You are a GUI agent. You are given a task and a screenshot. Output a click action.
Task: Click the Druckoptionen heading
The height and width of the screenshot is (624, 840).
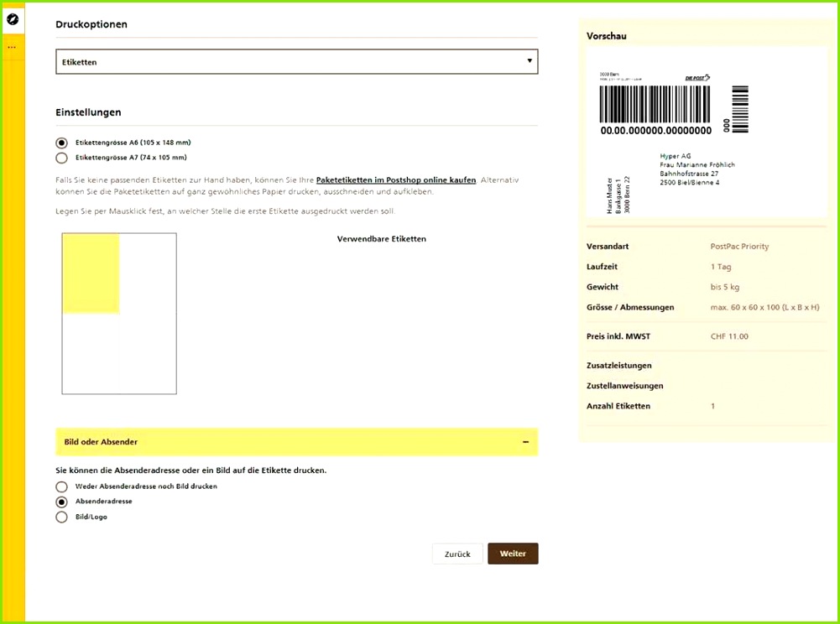91,24
